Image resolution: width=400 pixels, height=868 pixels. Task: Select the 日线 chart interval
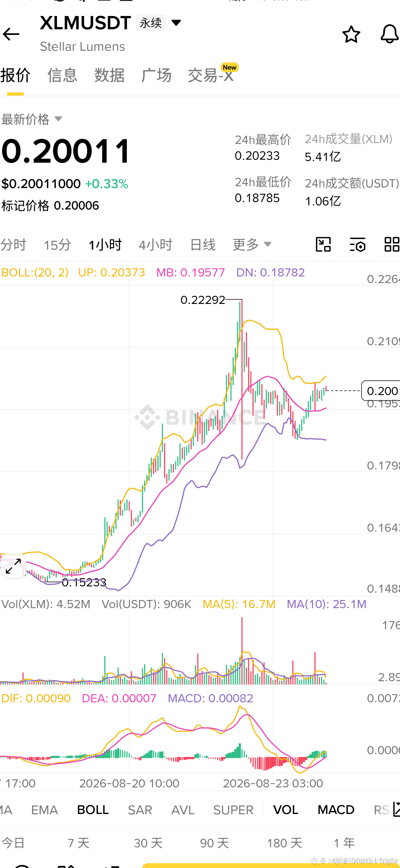pos(203,245)
